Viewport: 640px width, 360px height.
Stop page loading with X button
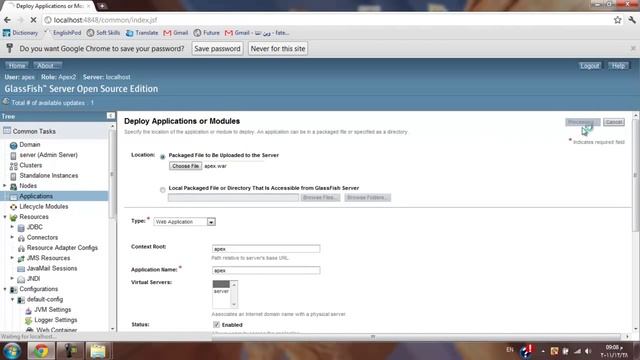tap(33, 20)
